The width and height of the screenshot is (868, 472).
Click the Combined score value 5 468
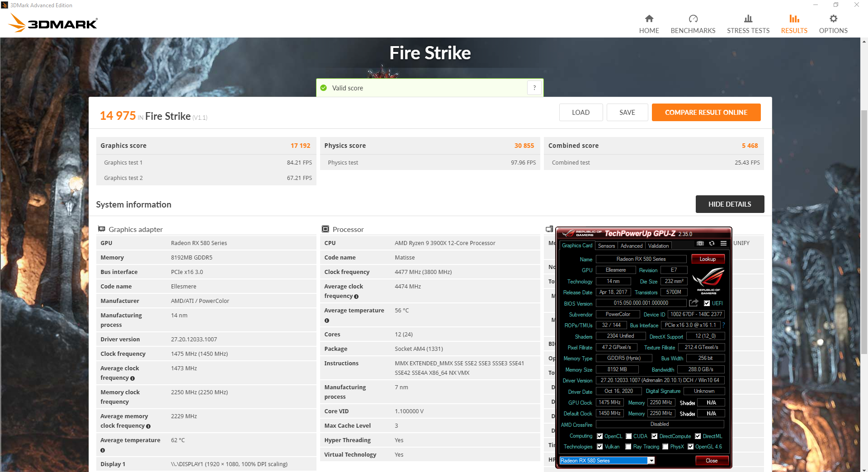click(x=750, y=146)
